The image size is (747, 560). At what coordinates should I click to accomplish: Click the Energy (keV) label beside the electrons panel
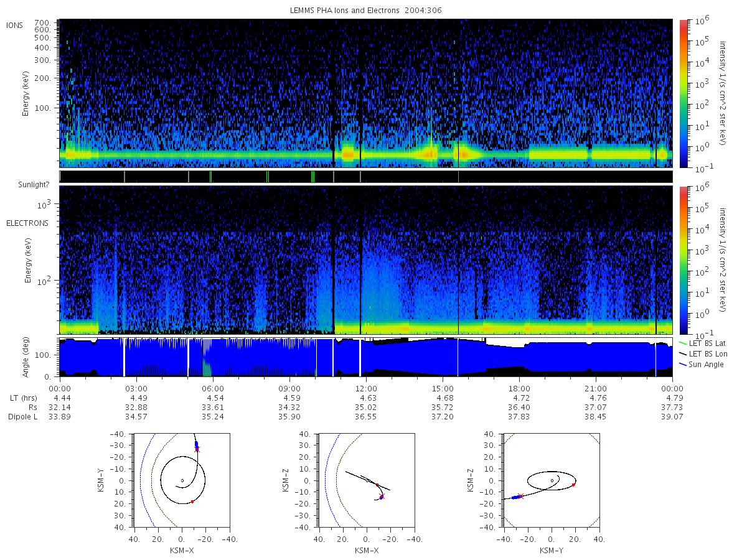pyautogui.click(x=28, y=260)
